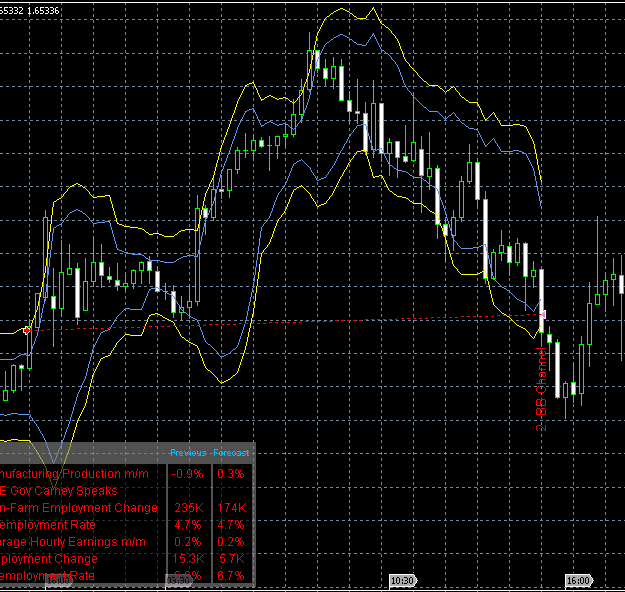This screenshot has width=625, height=592.
Task: Select the Employment Change news row
Action: click(127, 559)
